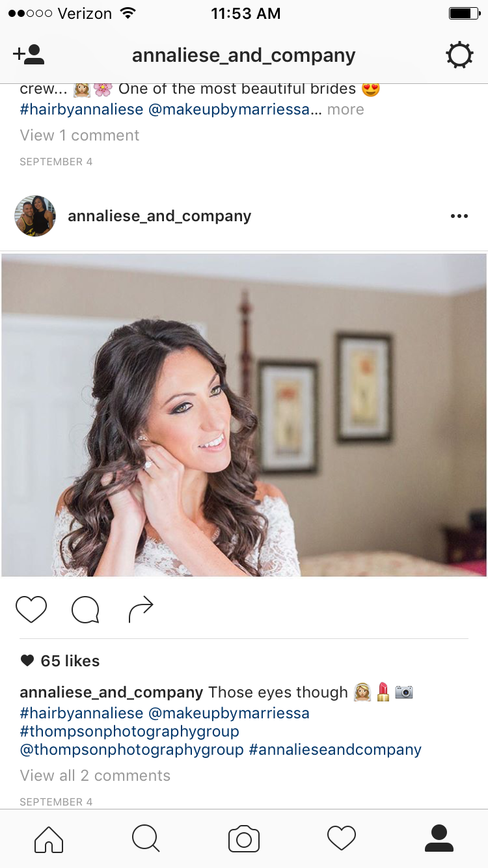Viewport: 488px width, 868px height.
Task: Tap 'View all 2 comments'
Action: 95,776
